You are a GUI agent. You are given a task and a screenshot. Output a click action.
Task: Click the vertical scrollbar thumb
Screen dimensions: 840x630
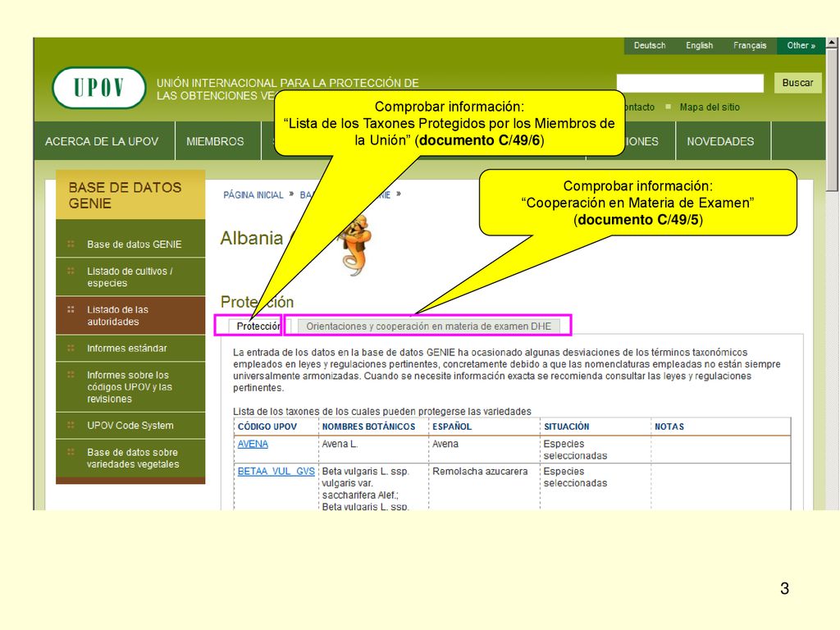832,120
